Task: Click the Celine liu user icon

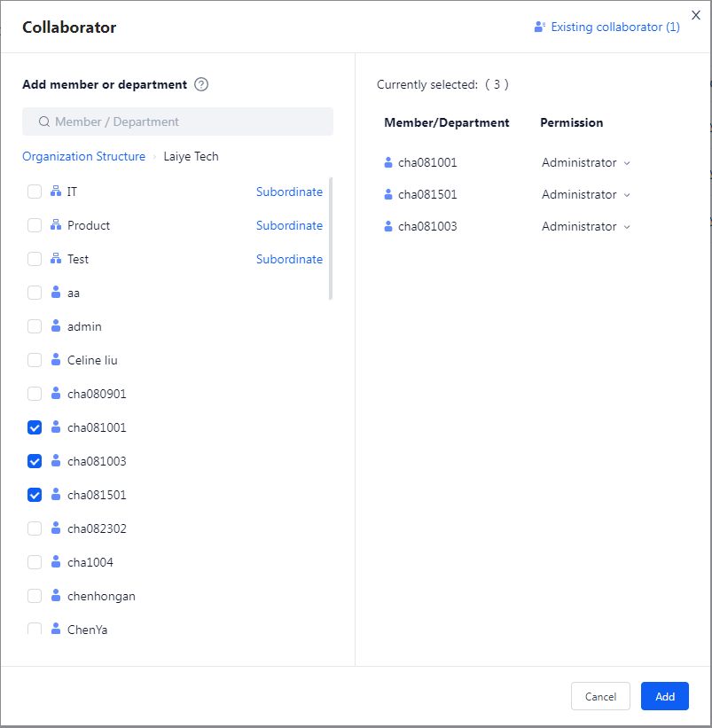Action: pos(55,360)
